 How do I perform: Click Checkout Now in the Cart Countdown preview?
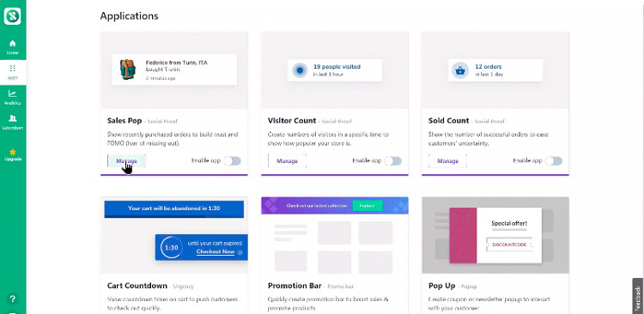(216, 251)
